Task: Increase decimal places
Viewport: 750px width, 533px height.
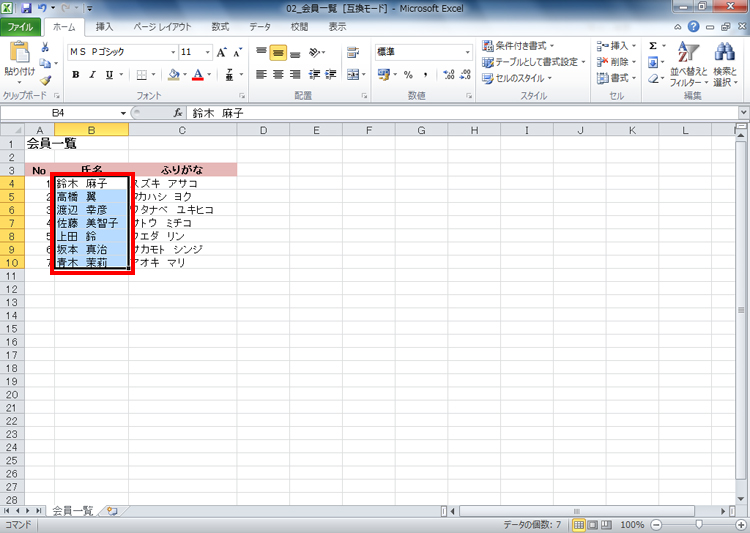Action: 449,75
